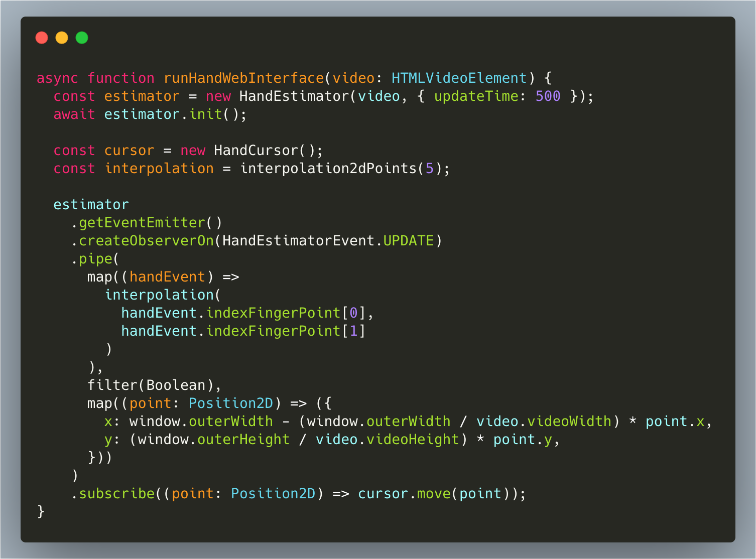Click the 'async' keyword

(x=57, y=78)
